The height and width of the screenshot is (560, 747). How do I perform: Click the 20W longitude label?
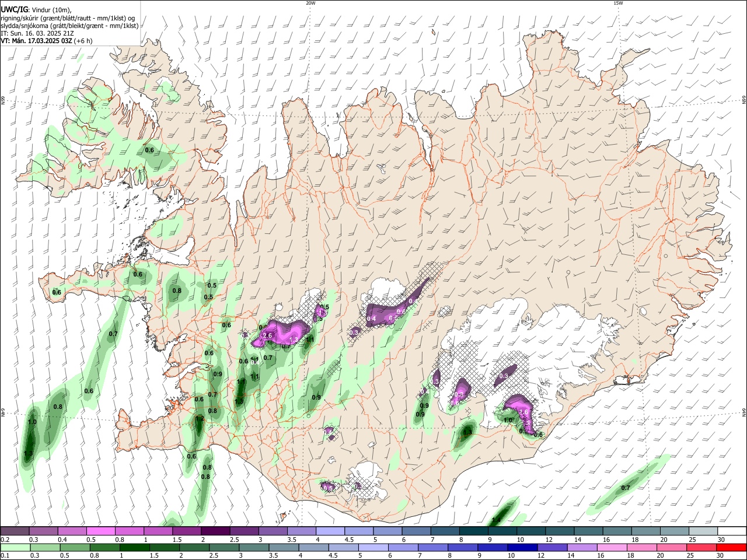coord(310,3)
